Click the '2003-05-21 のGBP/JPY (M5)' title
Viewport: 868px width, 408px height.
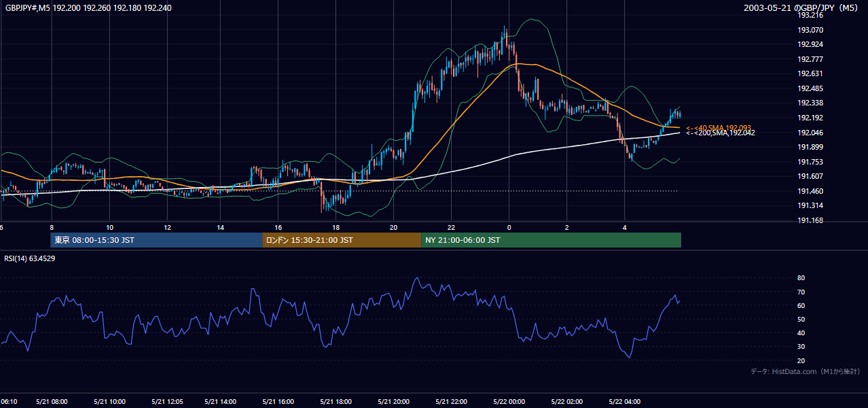pos(801,7)
